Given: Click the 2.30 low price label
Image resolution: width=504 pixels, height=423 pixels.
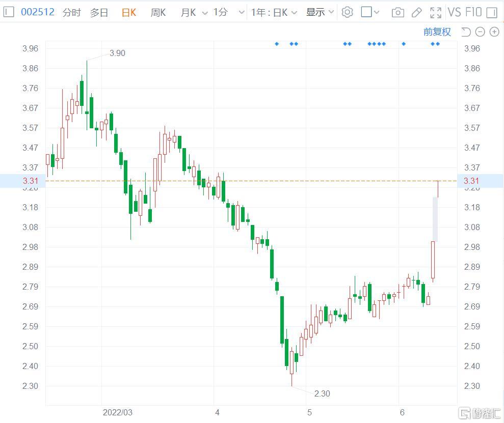Looking at the screenshot, I should [x=322, y=393].
